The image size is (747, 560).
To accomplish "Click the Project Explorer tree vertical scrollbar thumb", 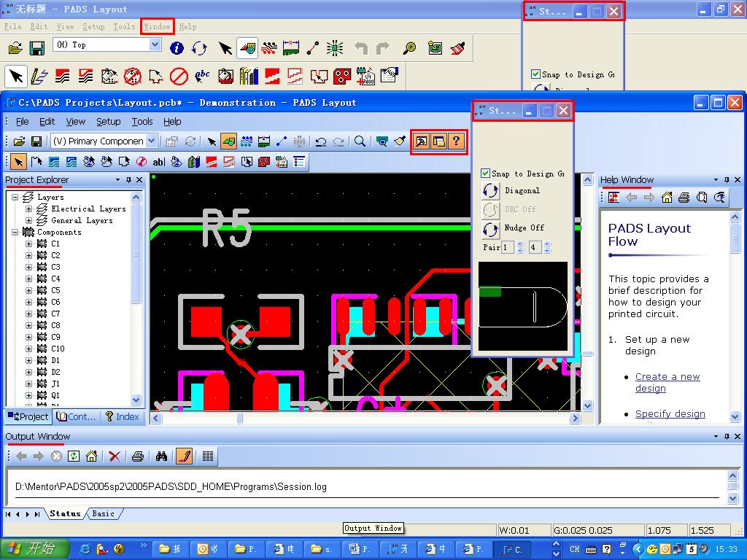I will coord(136,252).
